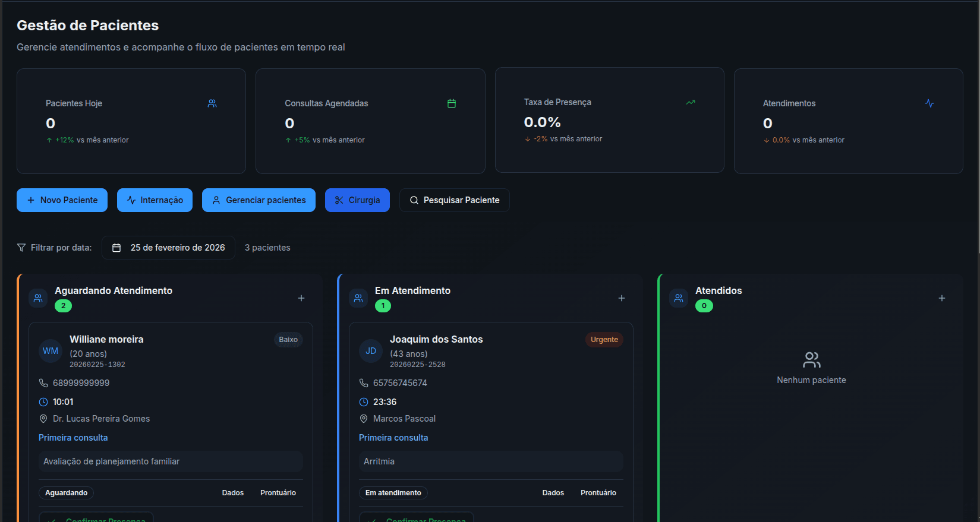Add a patient with plus in Aguardando Atendimento
The image size is (980, 522).
click(301, 298)
